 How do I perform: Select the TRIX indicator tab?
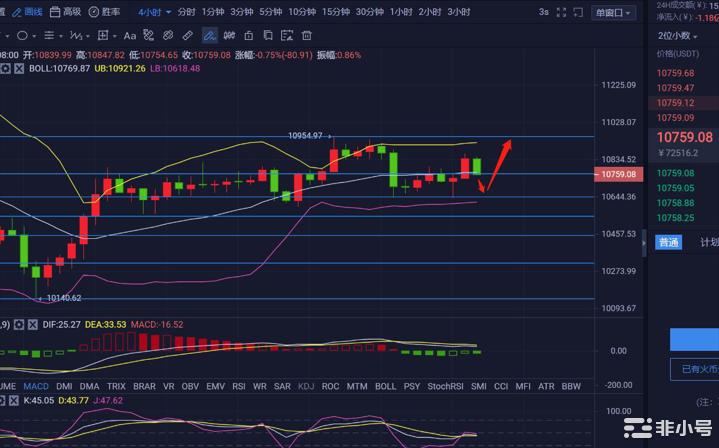[116, 387]
